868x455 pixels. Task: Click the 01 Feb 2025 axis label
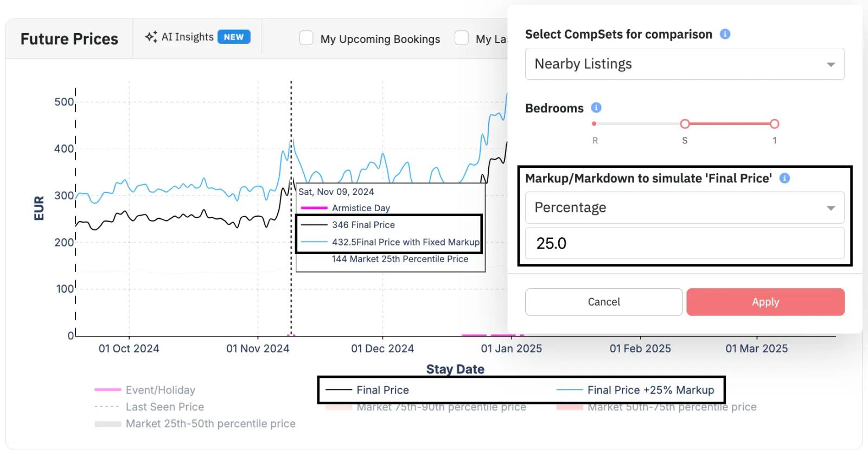(640, 349)
